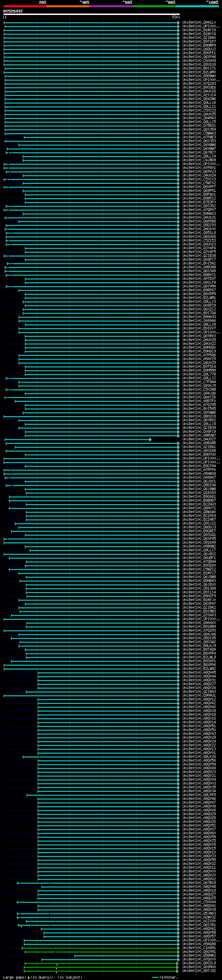222x980 pixels.
Task: Select hit label UniRef100_B9HNP9
Action: point(199,45)
